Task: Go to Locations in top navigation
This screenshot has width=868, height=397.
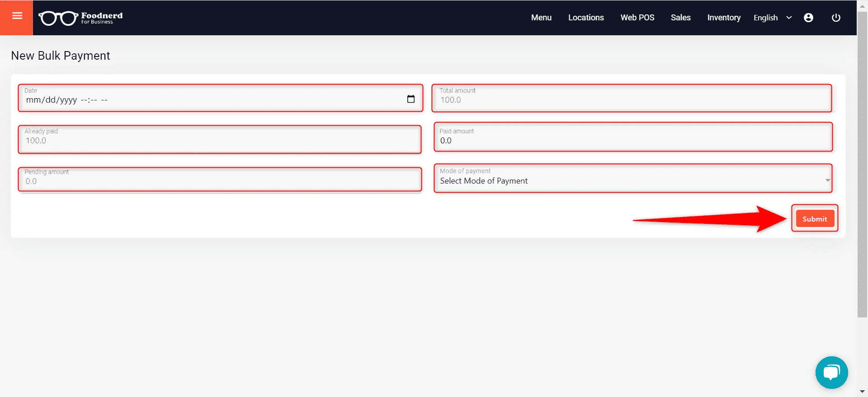Action: (586, 18)
